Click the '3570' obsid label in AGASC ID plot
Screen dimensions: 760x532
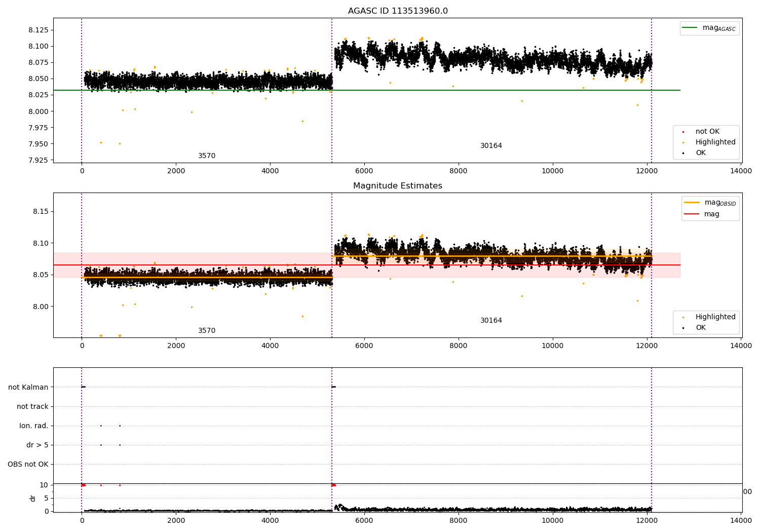pyautogui.click(x=207, y=156)
